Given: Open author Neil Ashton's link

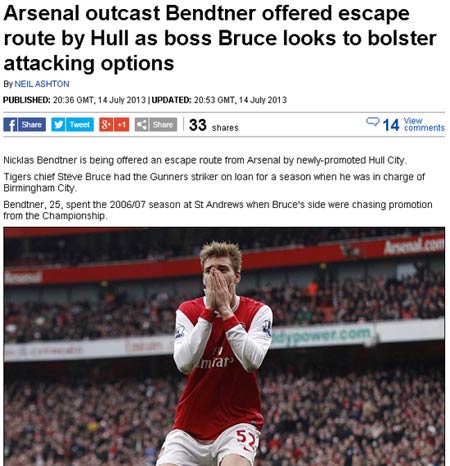Looking at the screenshot, I should tap(42, 84).
